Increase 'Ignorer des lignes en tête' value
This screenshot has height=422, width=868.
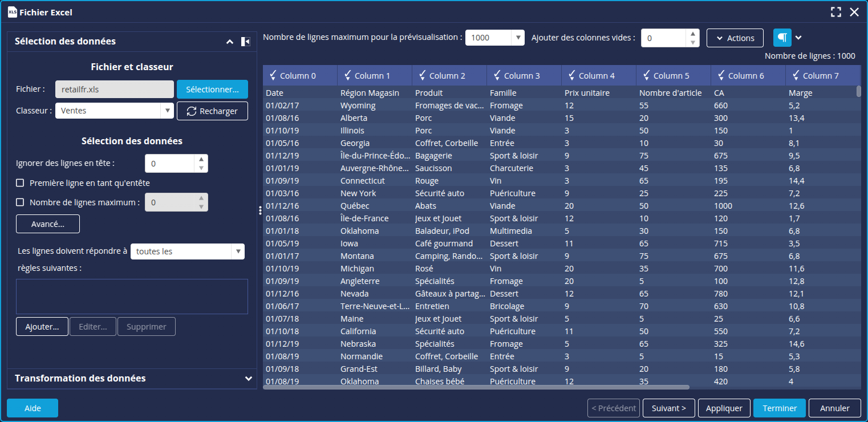(201, 160)
